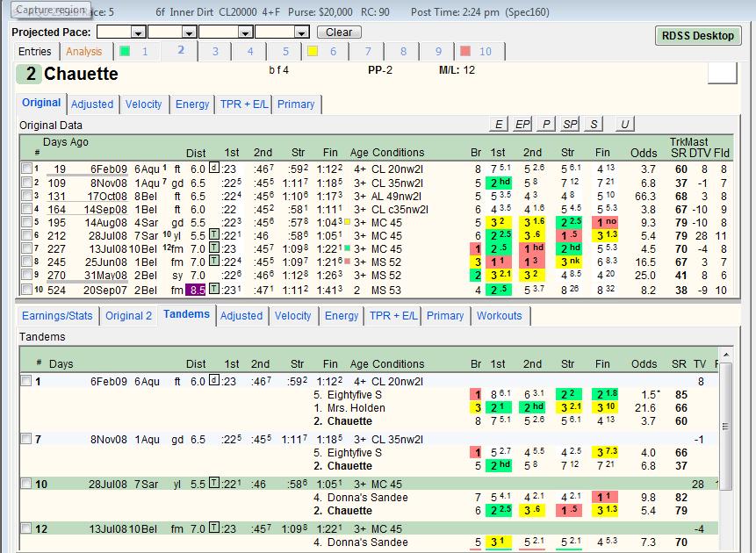
Task: Click the Capture region button
Action: pos(51,11)
